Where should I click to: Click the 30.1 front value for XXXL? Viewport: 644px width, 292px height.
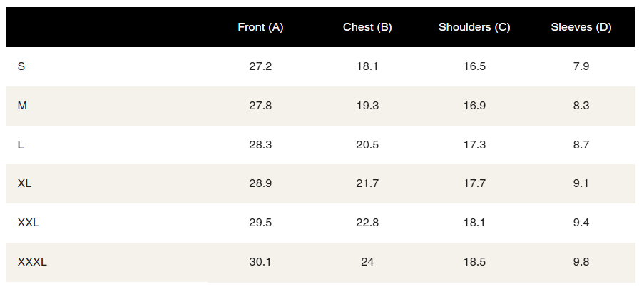pos(260,262)
